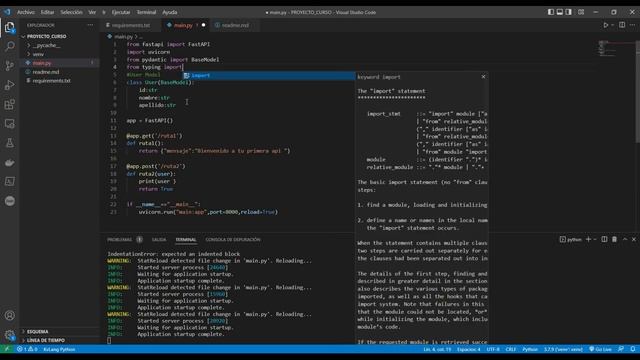
Task: Open the Ver menu
Action: [92, 12]
